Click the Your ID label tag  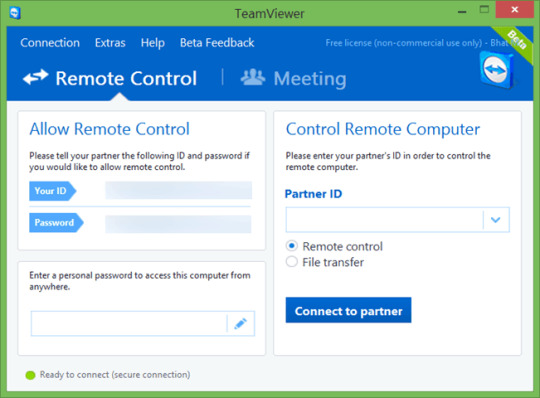[52, 191]
